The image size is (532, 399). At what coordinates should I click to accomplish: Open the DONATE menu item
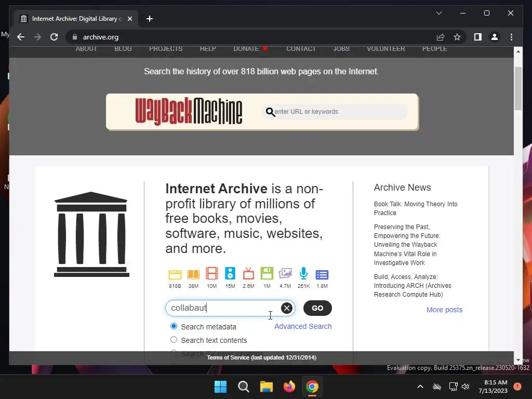(246, 49)
